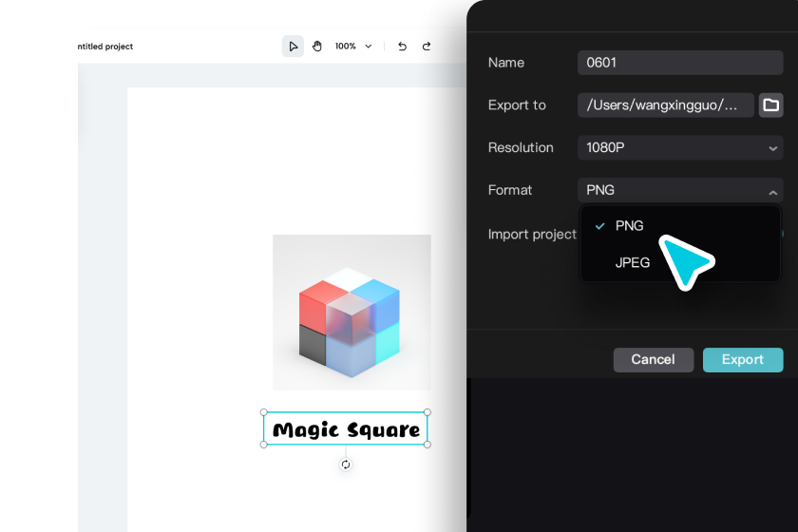Select the pointer selection tool
798x532 pixels.
(x=293, y=47)
